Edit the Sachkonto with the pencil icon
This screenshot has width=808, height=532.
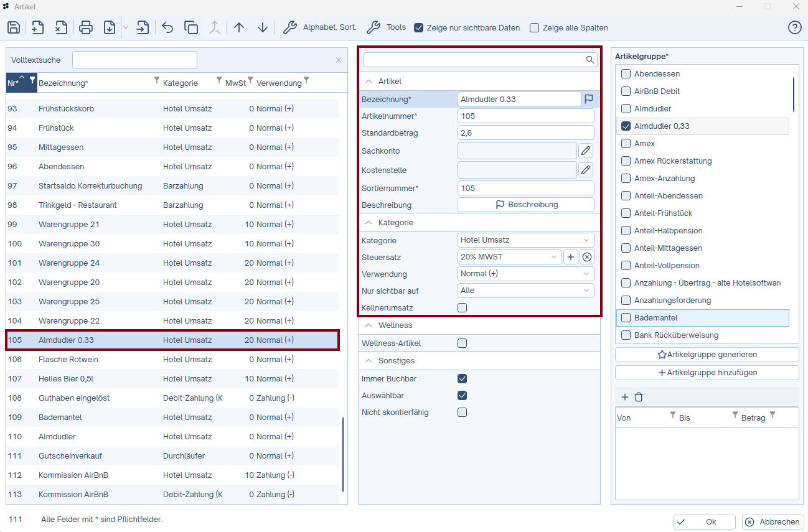click(x=585, y=151)
